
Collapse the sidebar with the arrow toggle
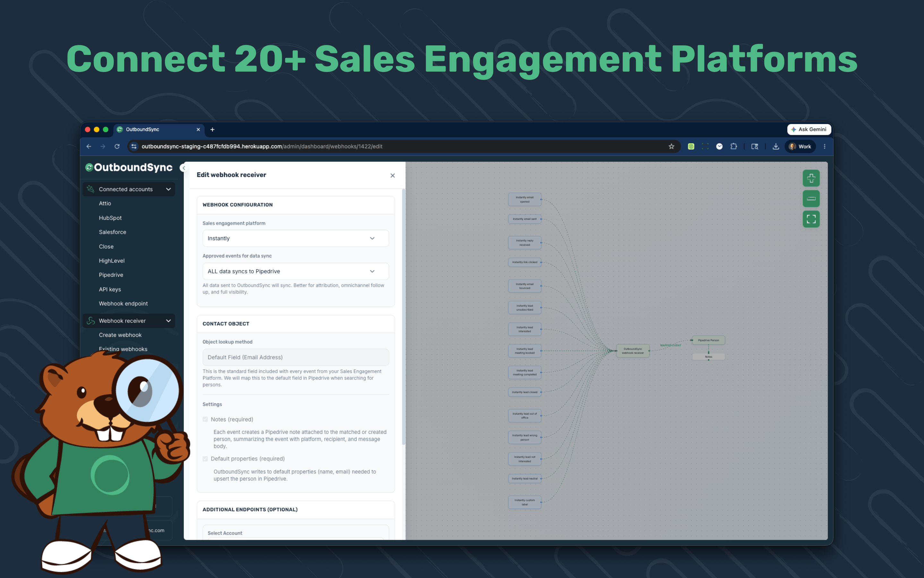point(183,168)
